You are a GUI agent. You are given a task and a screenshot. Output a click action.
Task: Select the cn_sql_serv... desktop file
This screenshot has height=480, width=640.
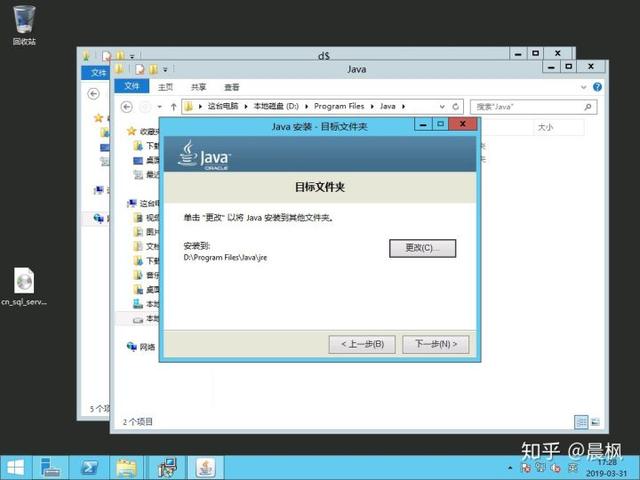point(24,287)
